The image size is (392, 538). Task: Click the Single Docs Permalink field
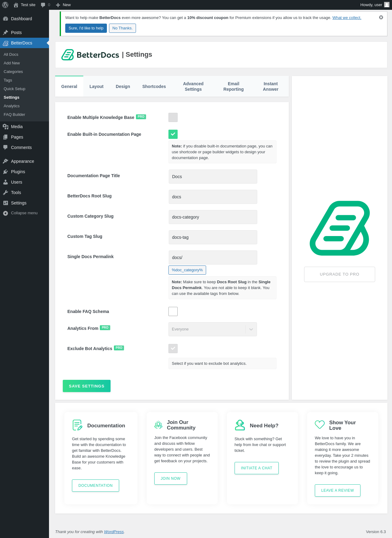click(x=213, y=258)
